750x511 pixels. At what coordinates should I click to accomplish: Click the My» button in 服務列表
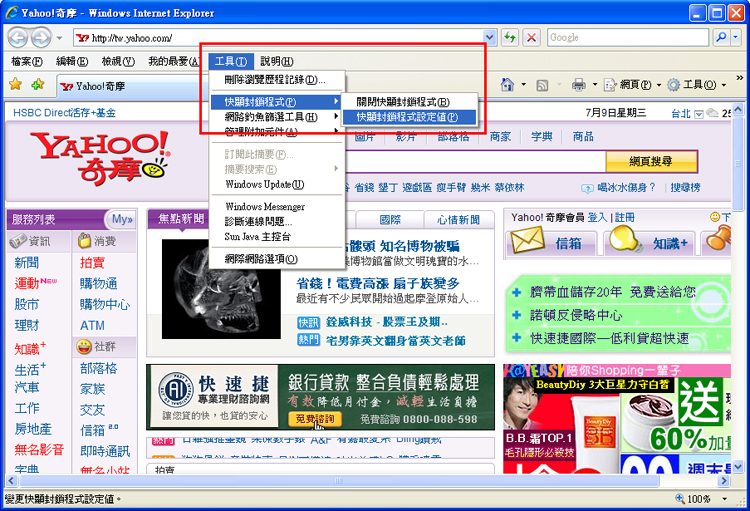(121, 220)
